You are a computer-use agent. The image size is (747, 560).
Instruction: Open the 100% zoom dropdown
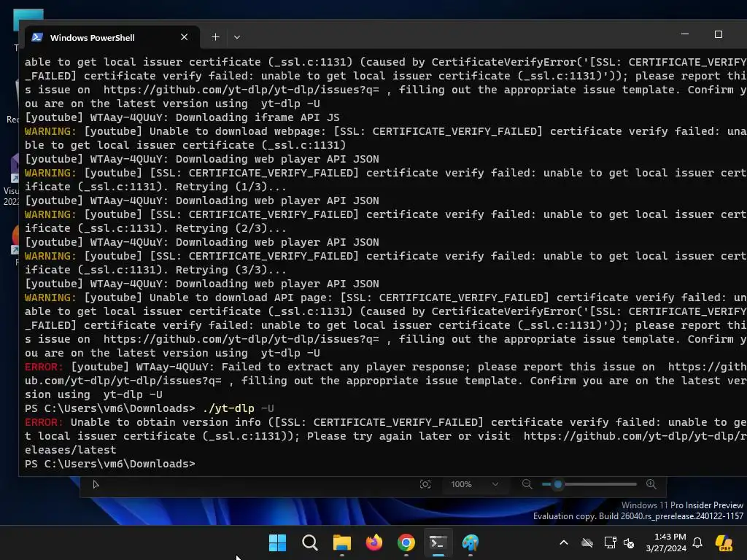(474, 484)
